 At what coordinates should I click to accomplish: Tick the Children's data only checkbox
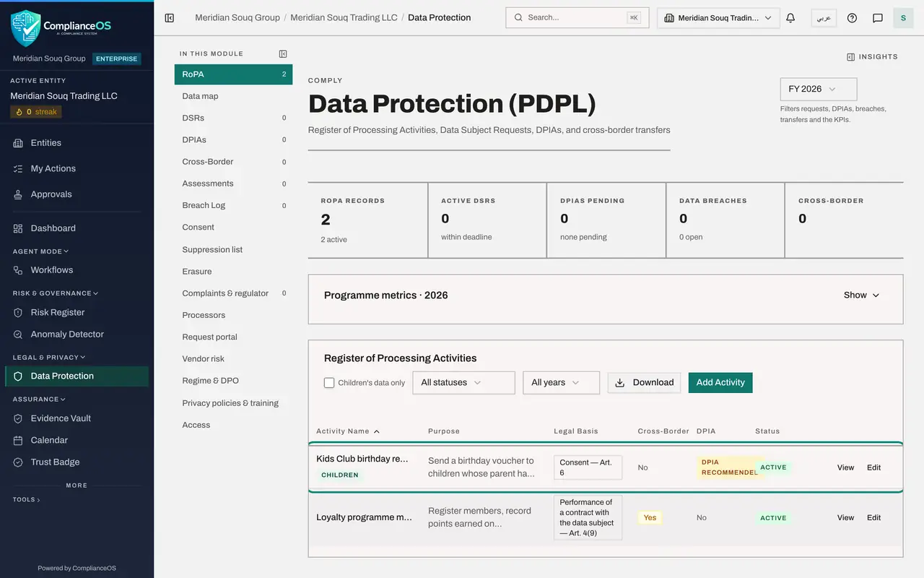pos(329,383)
